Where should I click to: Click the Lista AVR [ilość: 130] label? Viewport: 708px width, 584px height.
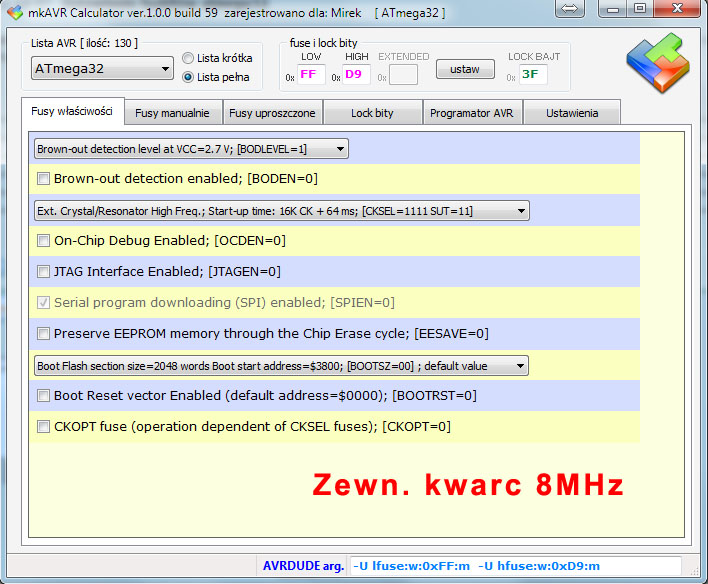(x=84, y=43)
